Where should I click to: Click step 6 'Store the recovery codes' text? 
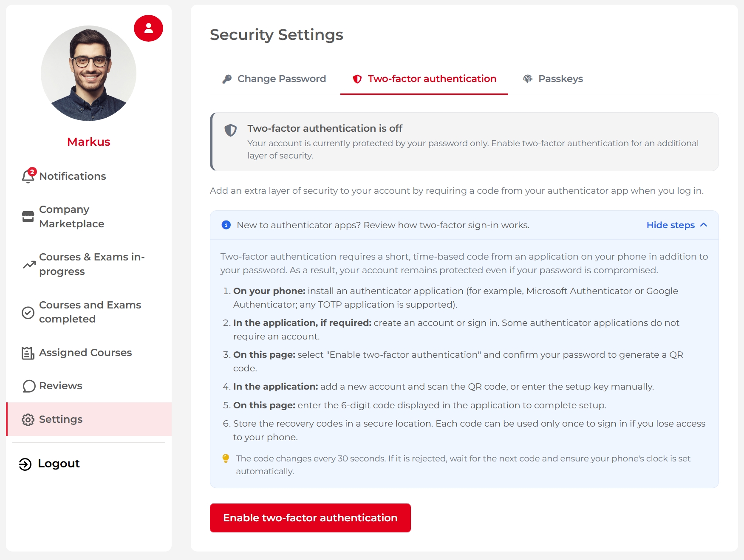coord(469,430)
